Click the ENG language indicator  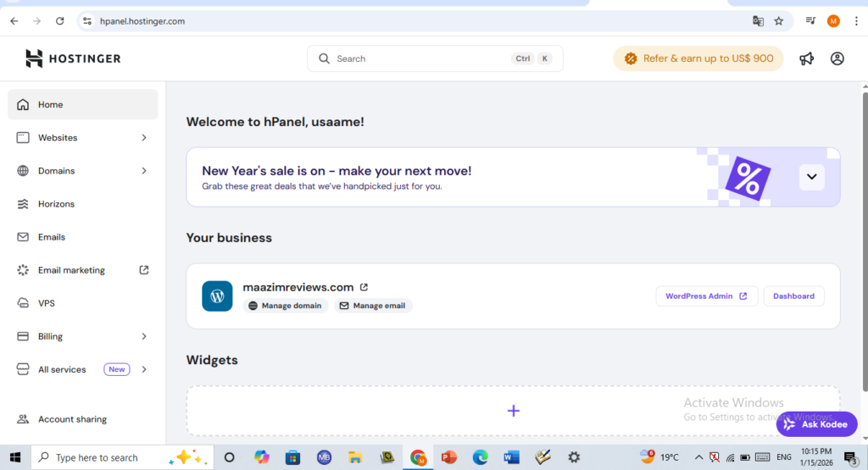coord(784,457)
